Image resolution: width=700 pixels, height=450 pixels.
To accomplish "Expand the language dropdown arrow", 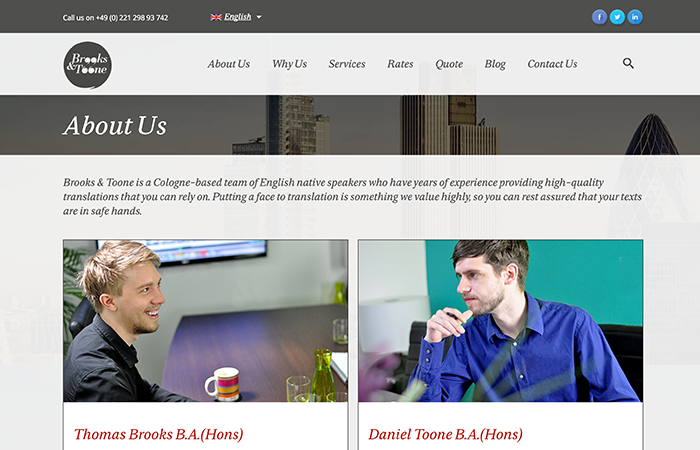I will click(259, 17).
